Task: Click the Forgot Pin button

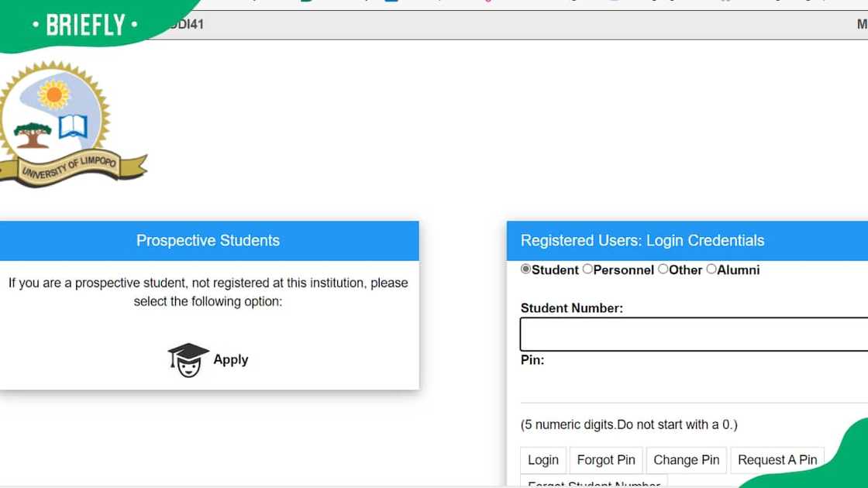Action: [606, 460]
